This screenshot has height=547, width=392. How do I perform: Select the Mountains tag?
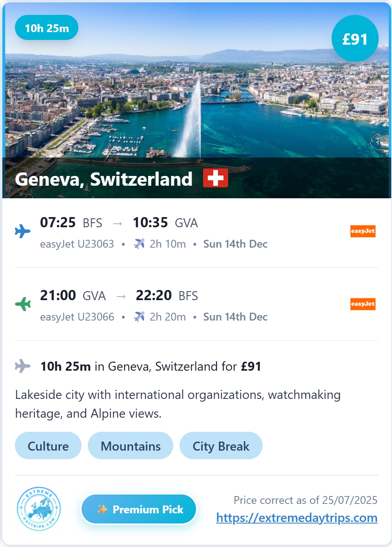[x=131, y=446]
